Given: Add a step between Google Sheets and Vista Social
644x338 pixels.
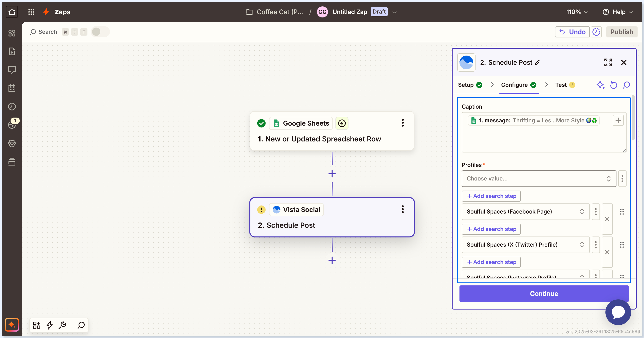Looking at the screenshot, I should 332,174.
